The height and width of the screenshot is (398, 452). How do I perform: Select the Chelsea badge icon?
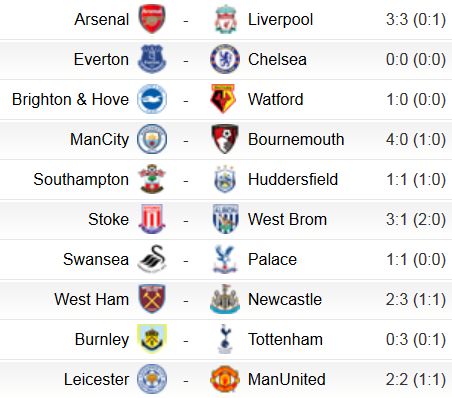click(225, 59)
